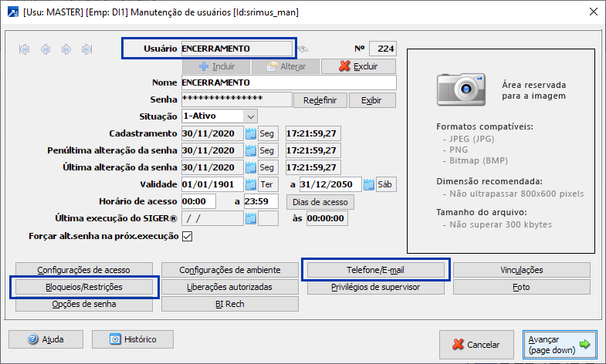Click the Alterar button

[286, 66]
